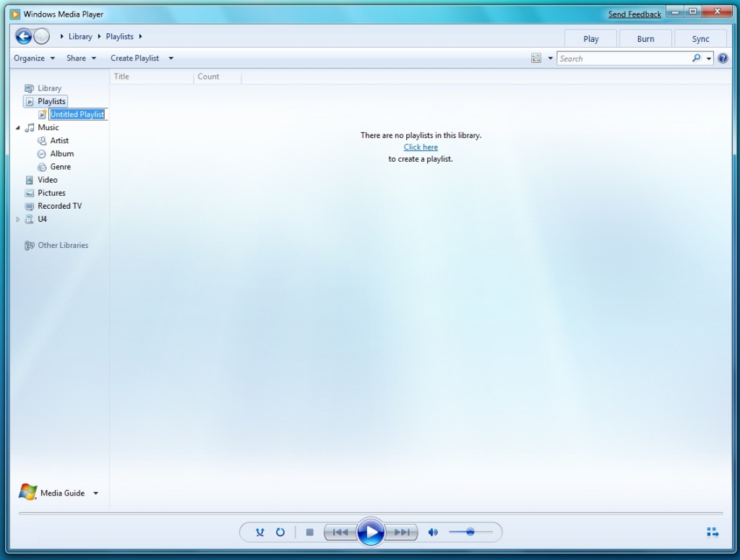The width and height of the screenshot is (740, 560).
Task: Click the Create Playlist button
Action: 135,58
